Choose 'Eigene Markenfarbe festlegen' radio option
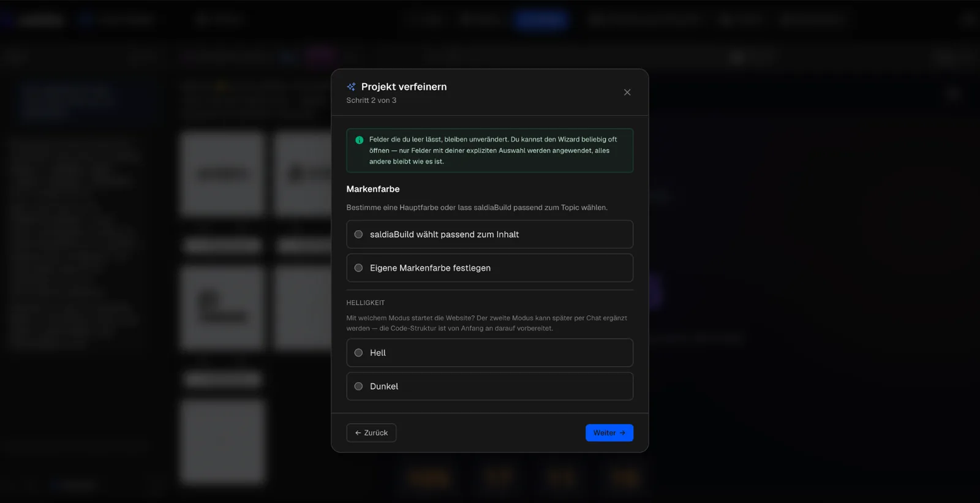This screenshot has height=503, width=980. tap(489, 268)
